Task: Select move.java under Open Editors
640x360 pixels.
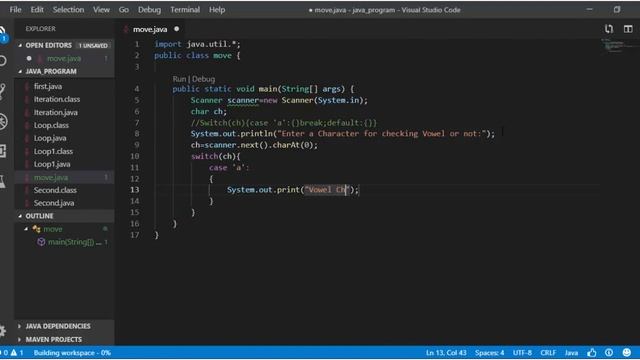Action: (64, 58)
